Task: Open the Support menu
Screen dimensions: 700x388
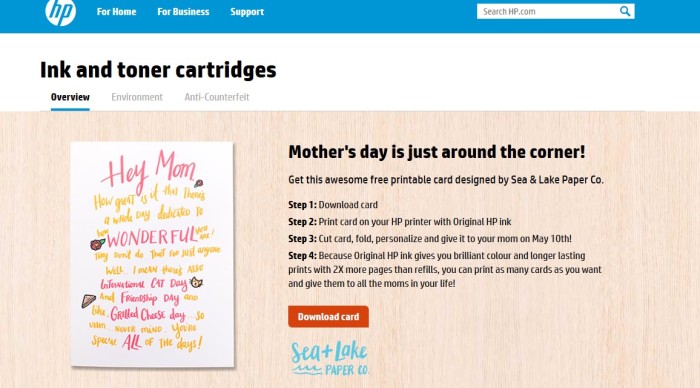Action: (247, 12)
